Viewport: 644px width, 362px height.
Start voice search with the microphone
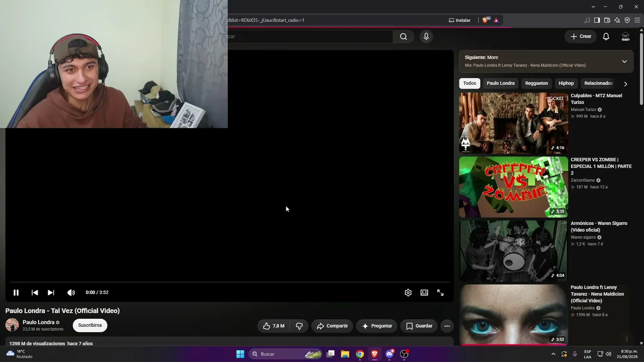coord(426,36)
